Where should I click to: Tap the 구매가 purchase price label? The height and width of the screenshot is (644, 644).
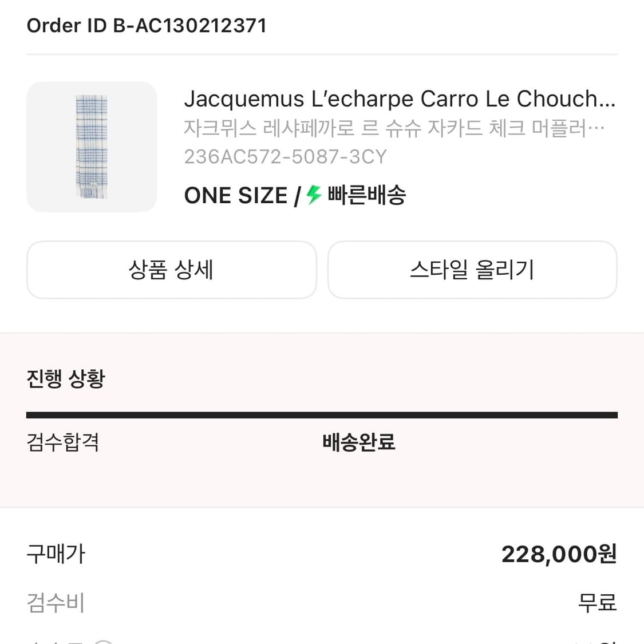pyautogui.click(x=55, y=554)
